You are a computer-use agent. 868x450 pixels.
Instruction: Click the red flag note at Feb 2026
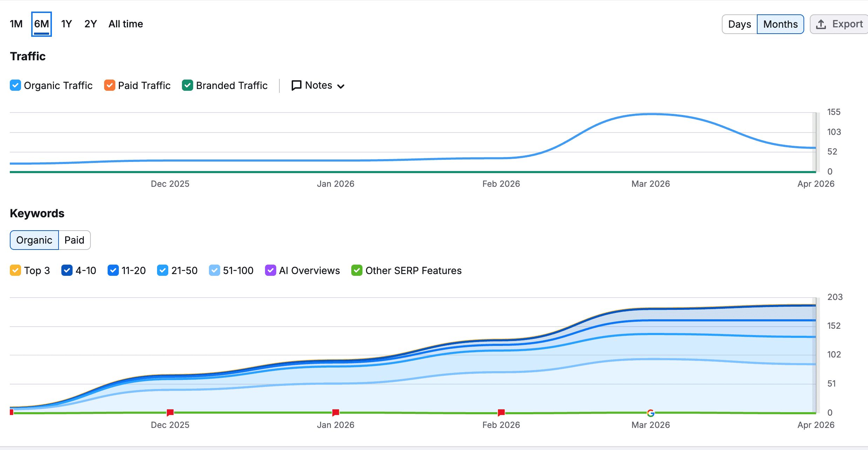501,412
